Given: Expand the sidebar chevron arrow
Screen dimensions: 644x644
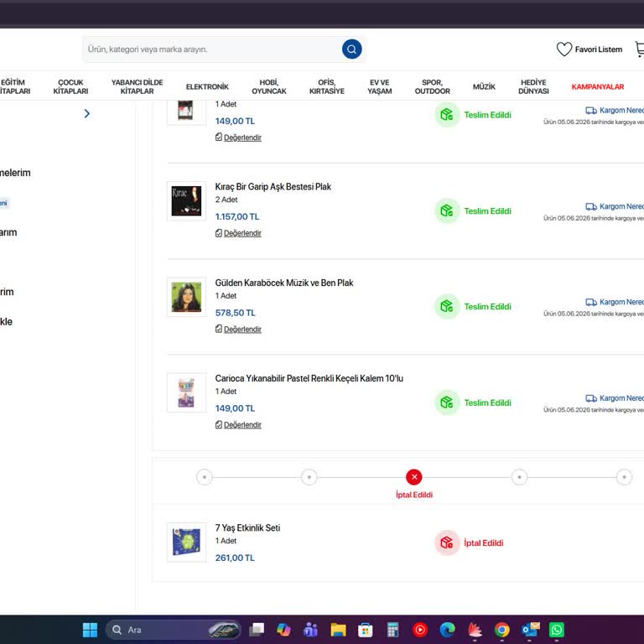Looking at the screenshot, I should (x=86, y=114).
